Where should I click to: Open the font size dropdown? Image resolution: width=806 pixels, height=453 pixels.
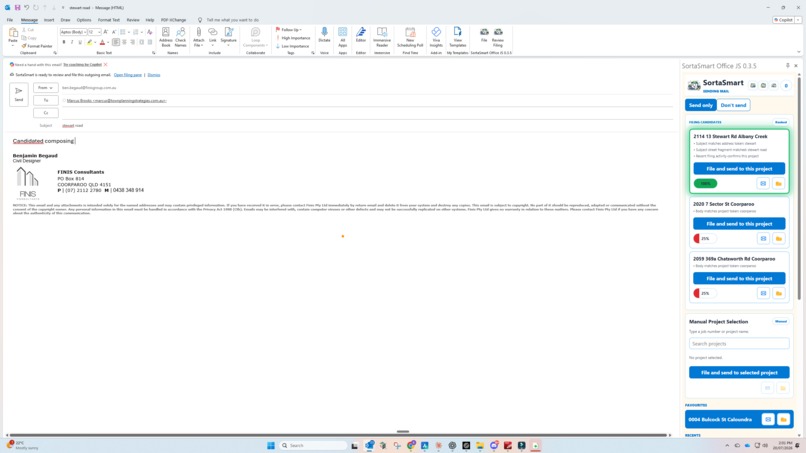[99, 32]
